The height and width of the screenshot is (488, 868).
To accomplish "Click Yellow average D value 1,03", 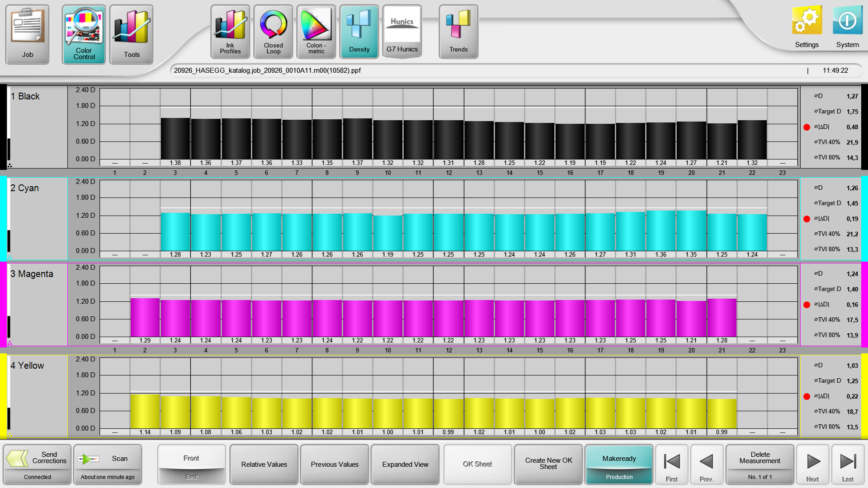I will point(852,366).
